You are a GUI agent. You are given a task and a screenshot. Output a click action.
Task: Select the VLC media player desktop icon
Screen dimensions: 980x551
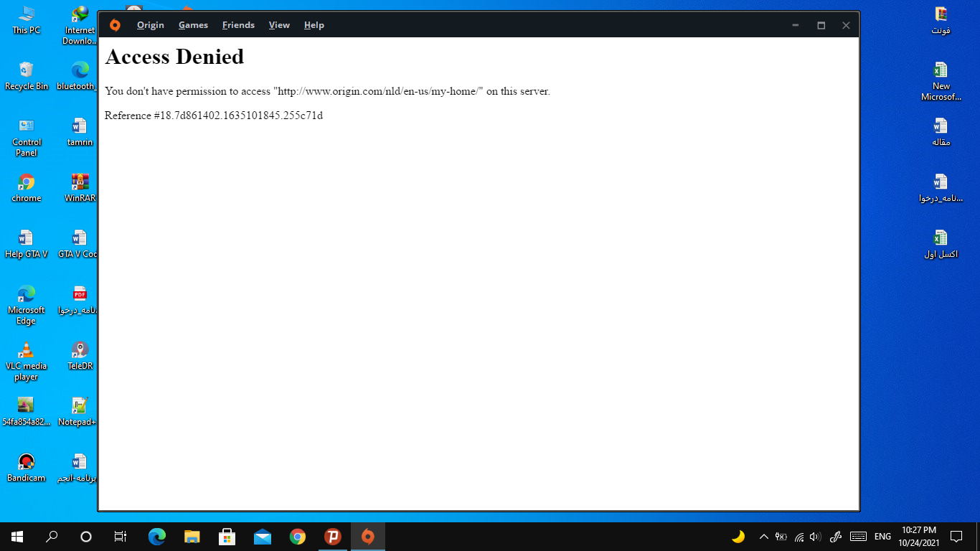[27, 361]
